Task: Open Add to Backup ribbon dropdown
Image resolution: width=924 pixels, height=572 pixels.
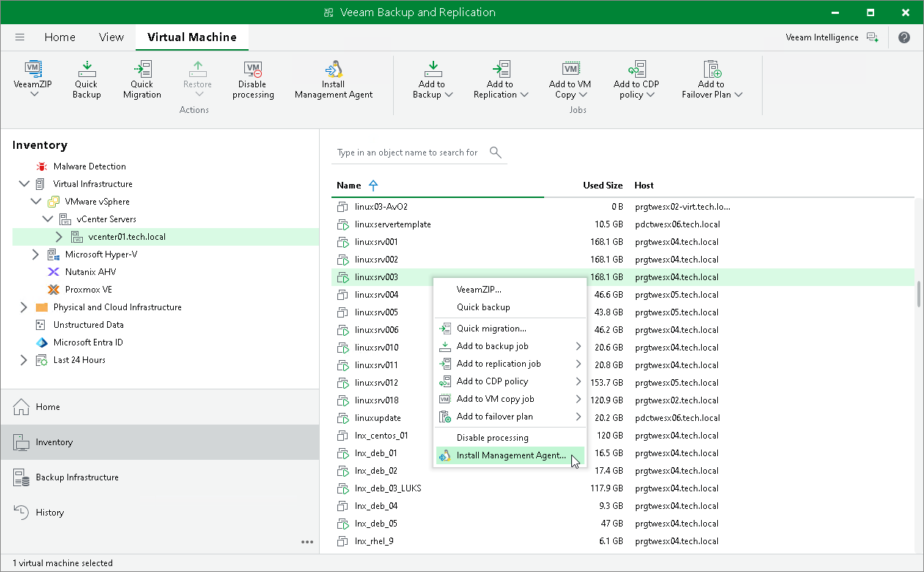Action: 432,79
